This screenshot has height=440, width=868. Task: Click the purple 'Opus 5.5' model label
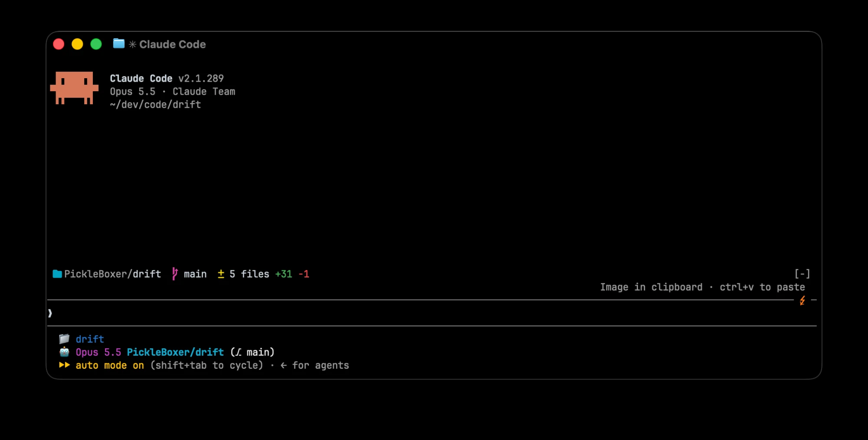click(98, 352)
